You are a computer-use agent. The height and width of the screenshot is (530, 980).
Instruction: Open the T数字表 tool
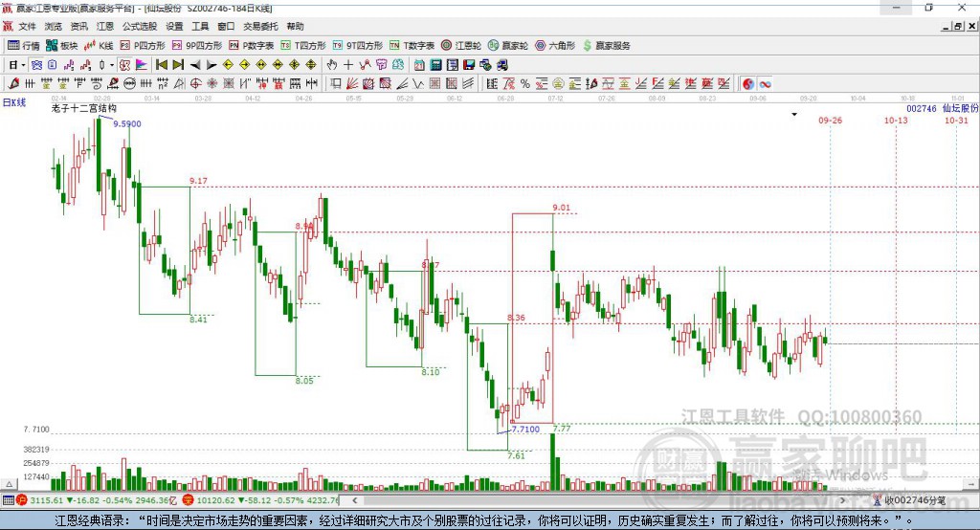pos(412,46)
